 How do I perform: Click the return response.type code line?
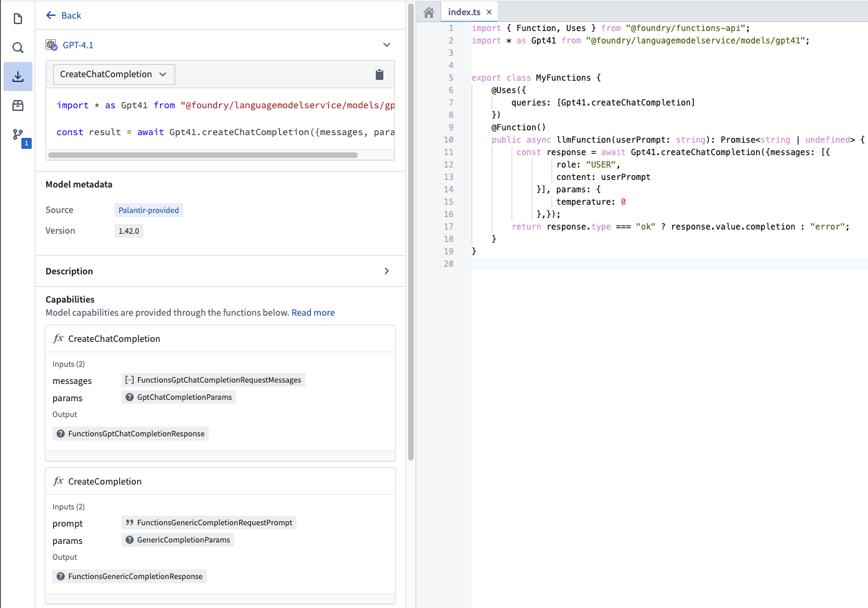point(680,227)
